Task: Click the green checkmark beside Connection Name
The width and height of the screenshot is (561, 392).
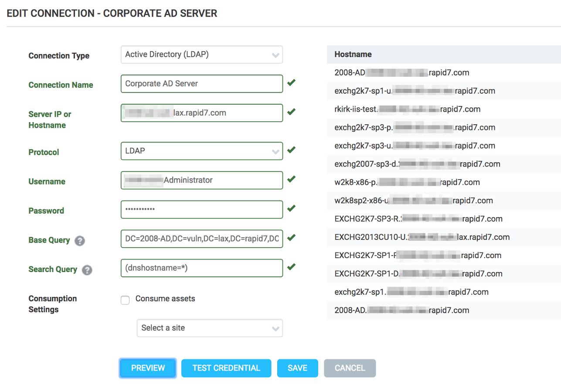Action: point(292,82)
